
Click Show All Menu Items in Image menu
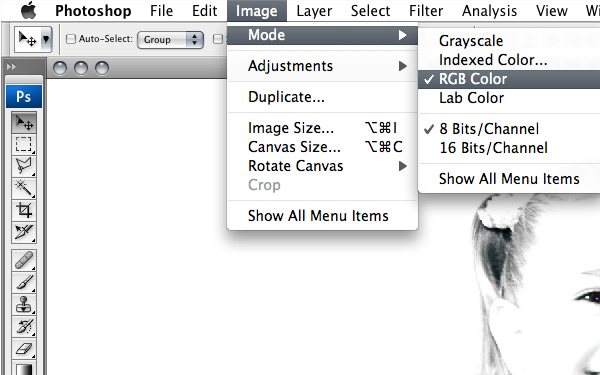pyautogui.click(x=322, y=216)
